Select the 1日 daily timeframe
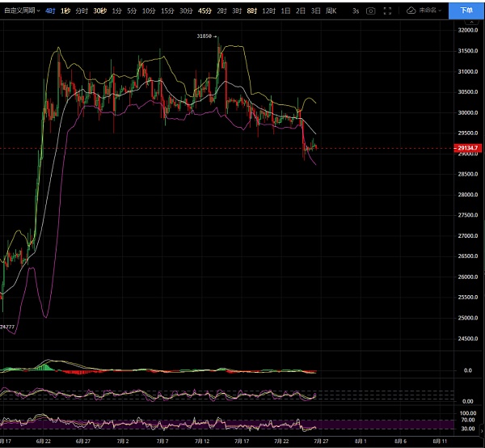 point(285,11)
